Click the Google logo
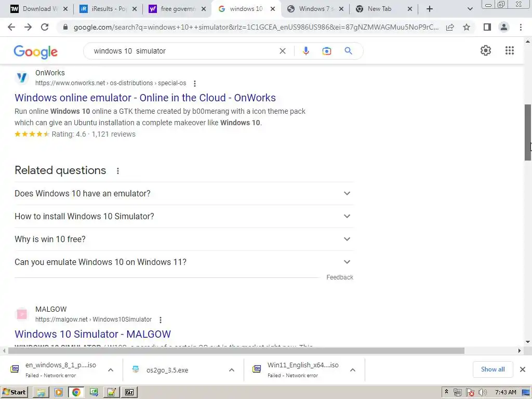This screenshot has height=399, width=532. pyautogui.click(x=36, y=52)
